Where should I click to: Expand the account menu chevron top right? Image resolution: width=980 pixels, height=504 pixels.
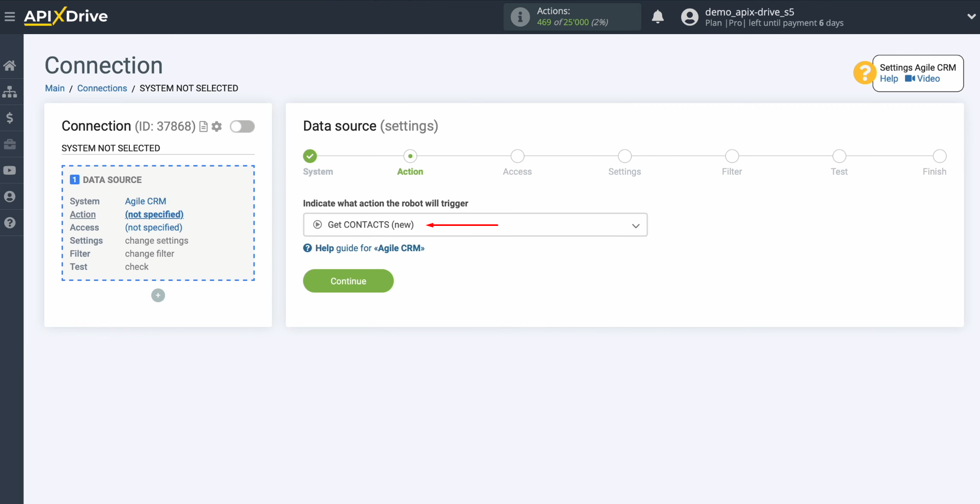(x=971, y=16)
